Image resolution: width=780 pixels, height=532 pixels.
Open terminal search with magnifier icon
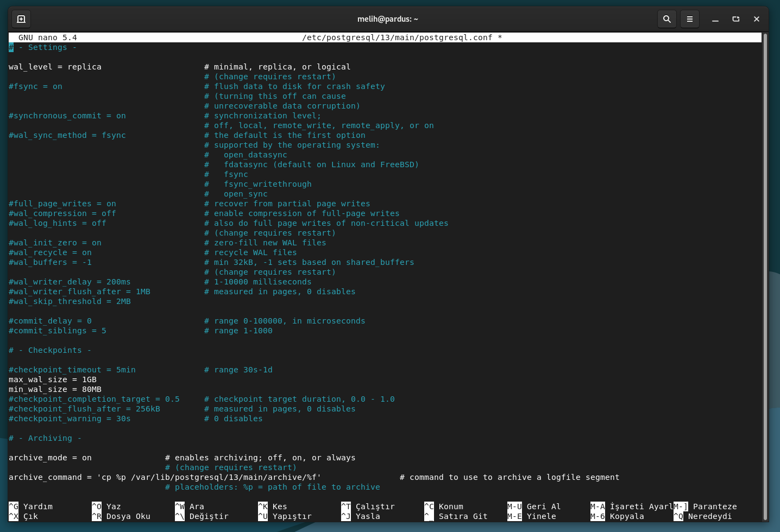coord(667,19)
